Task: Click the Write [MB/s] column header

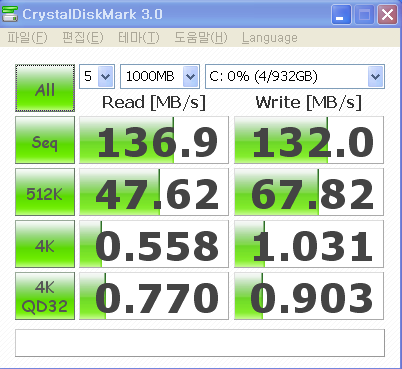Action: pos(309,103)
